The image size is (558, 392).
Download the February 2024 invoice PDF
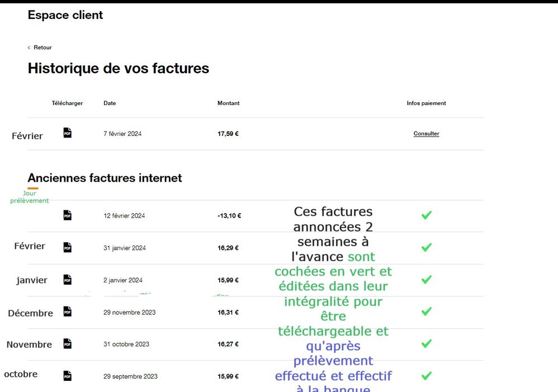pyautogui.click(x=67, y=133)
